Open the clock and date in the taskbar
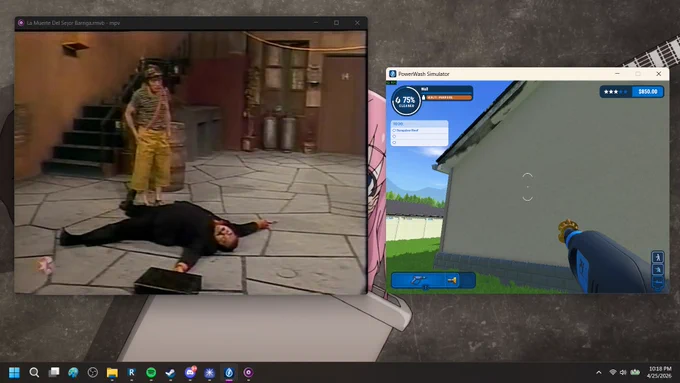The height and width of the screenshot is (383, 680). click(x=660, y=372)
